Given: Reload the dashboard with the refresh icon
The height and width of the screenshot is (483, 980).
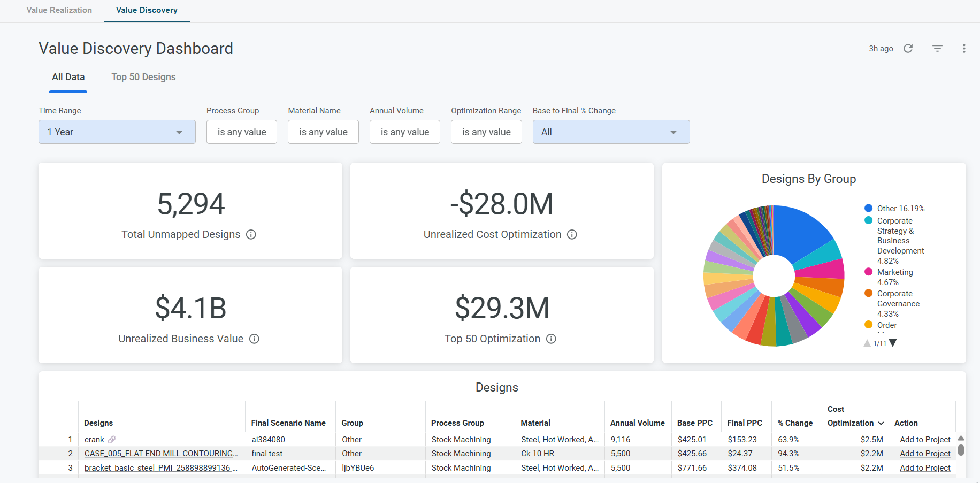Looking at the screenshot, I should [x=908, y=49].
